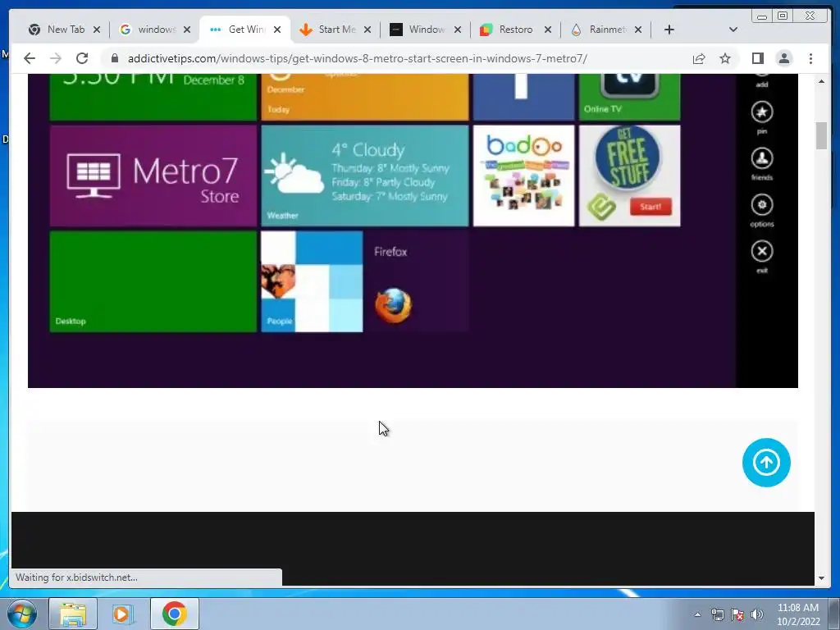840x630 pixels.
Task: Open the Chrome side panel icon
Action: (757, 58)
